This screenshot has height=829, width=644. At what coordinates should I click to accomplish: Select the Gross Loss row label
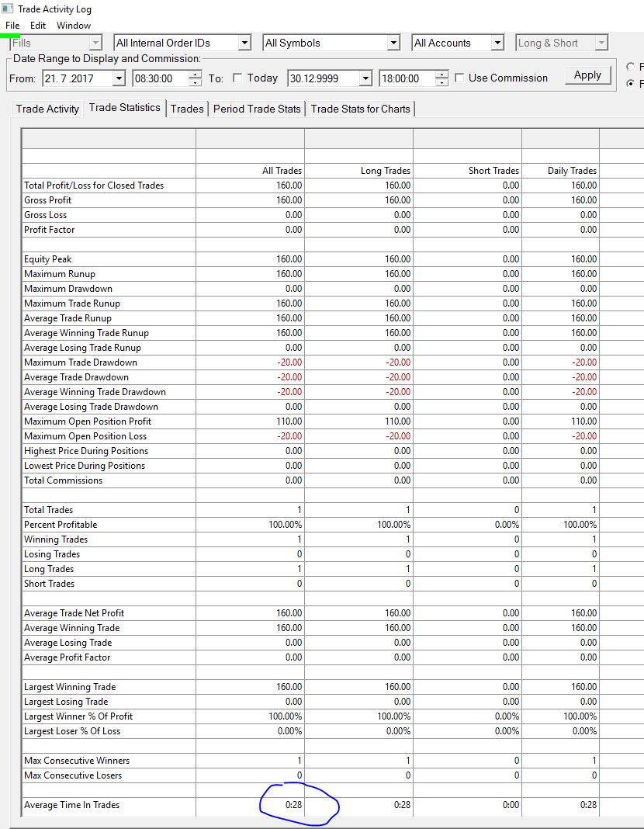tap(46, 215)
